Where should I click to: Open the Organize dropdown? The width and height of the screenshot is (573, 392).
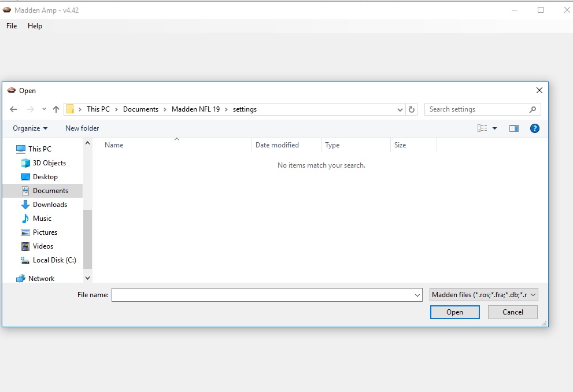coord(30,128)
